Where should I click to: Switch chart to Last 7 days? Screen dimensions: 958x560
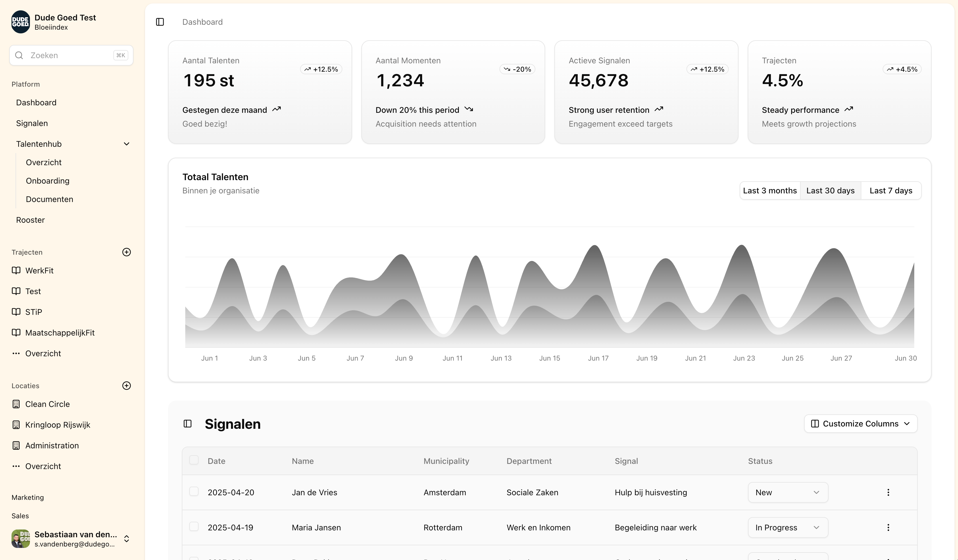tap(891, 191)
